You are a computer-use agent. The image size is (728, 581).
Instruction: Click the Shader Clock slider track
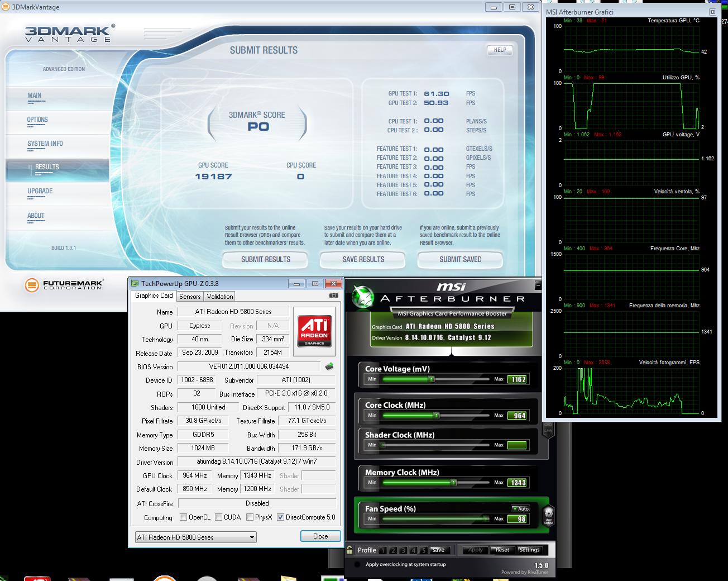(x=435, y=445)
